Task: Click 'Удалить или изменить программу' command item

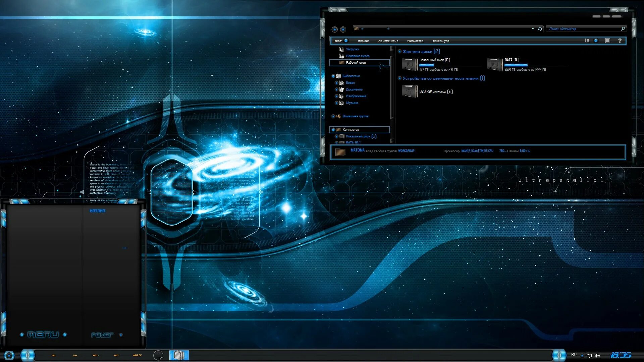Action: tap(388, 41)
